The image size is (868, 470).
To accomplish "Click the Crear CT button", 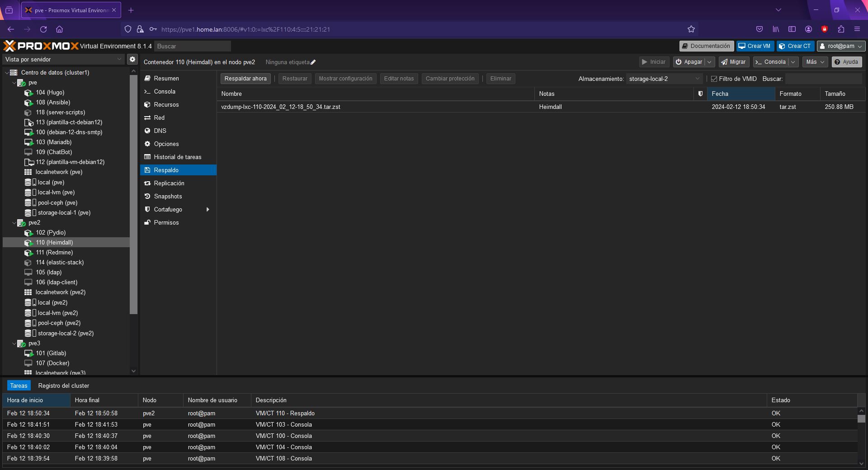I will point(795,46).
